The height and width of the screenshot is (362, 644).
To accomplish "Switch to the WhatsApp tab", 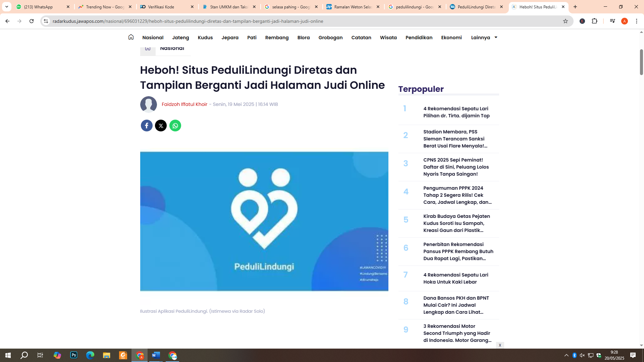I will (x=43, y=7).
